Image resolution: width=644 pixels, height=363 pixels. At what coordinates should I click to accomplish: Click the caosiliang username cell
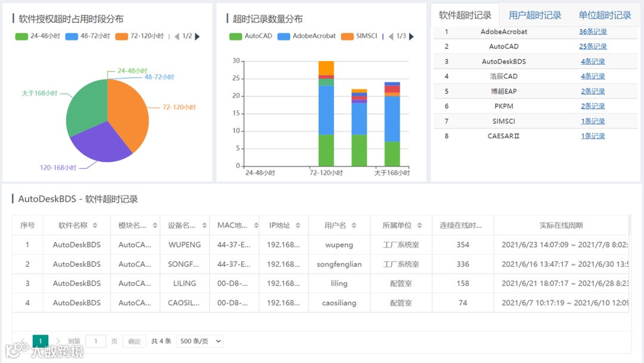coord(339,303)
